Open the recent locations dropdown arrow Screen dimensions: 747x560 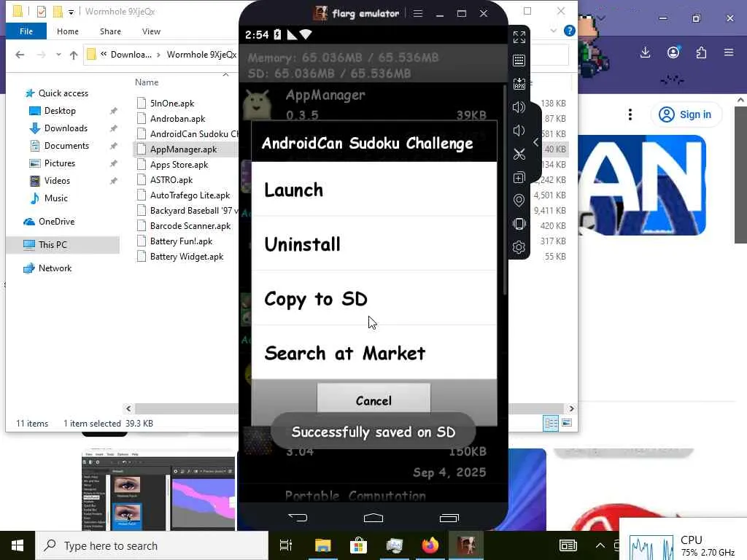[x=58, y=55]
